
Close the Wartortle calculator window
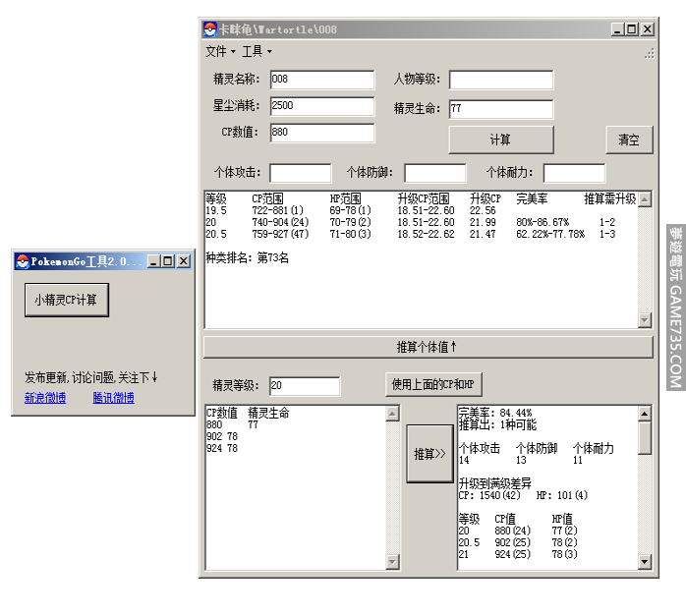point(648,29)
